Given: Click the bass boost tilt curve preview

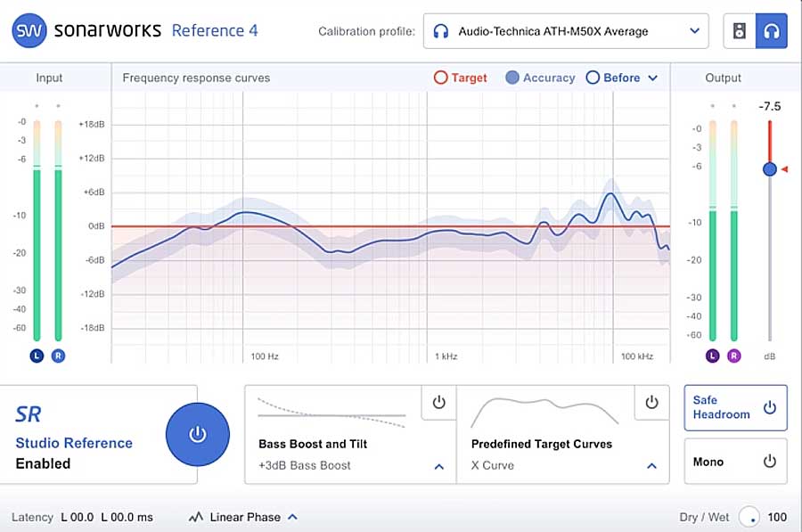Looking at the screenshot, I should [x=331, y=413].
